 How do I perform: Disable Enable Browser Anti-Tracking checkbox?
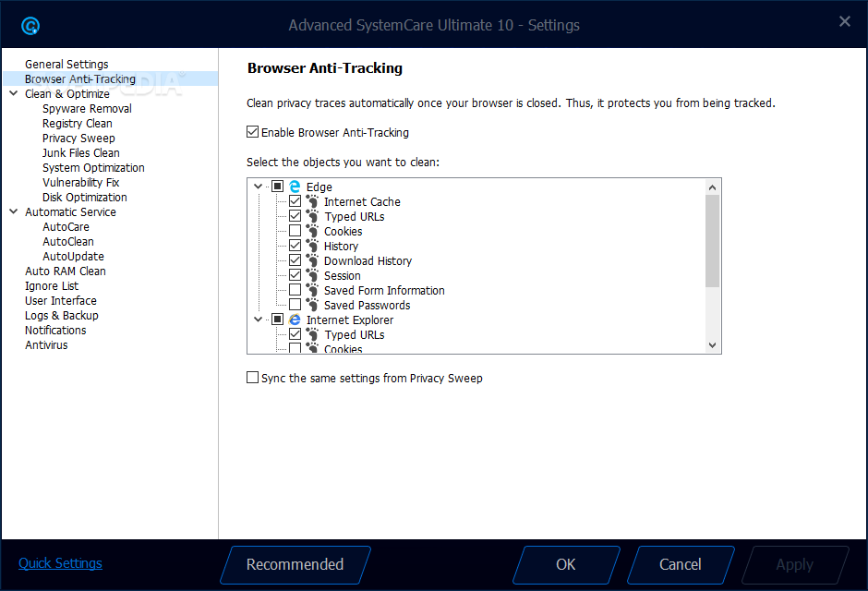pyautogui.click(x=252, y=132)
